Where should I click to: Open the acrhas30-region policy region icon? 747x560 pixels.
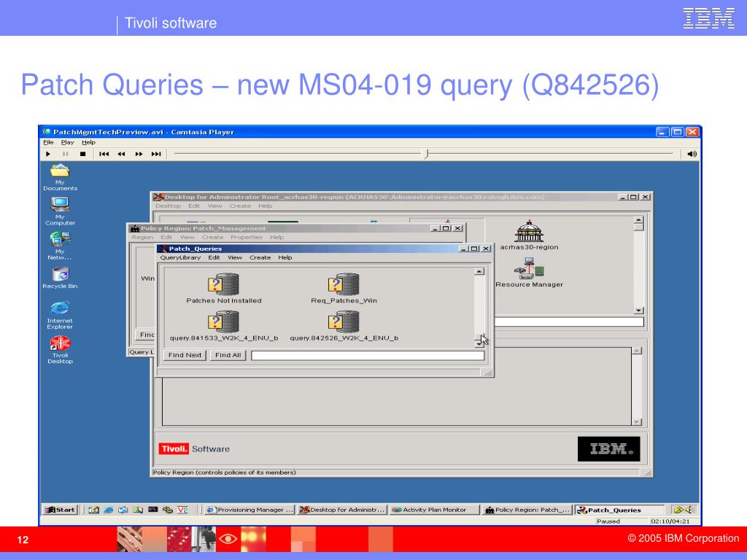point(529,231)
